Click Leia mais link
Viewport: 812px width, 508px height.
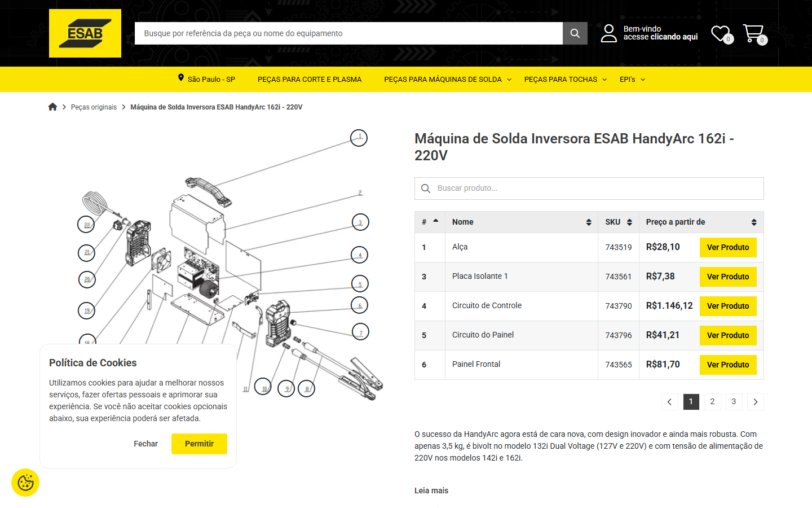pyautogui.click(x=431, y=491)
